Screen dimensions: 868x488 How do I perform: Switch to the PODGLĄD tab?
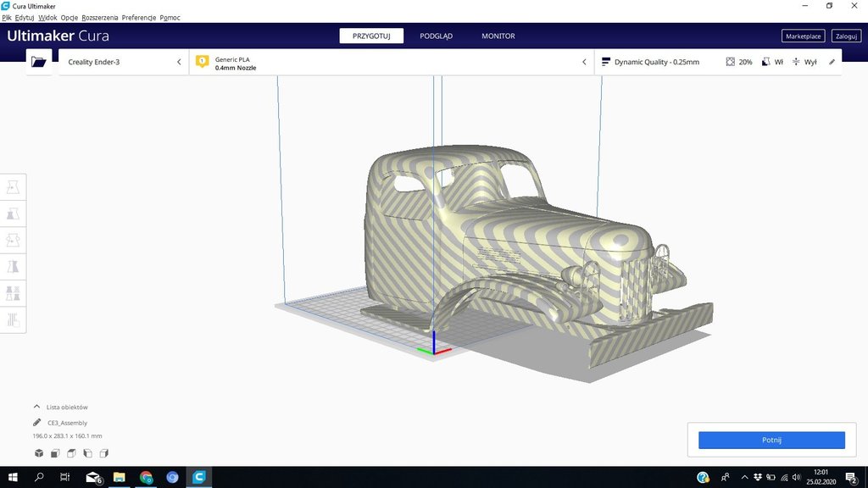[x=437, y=36]
